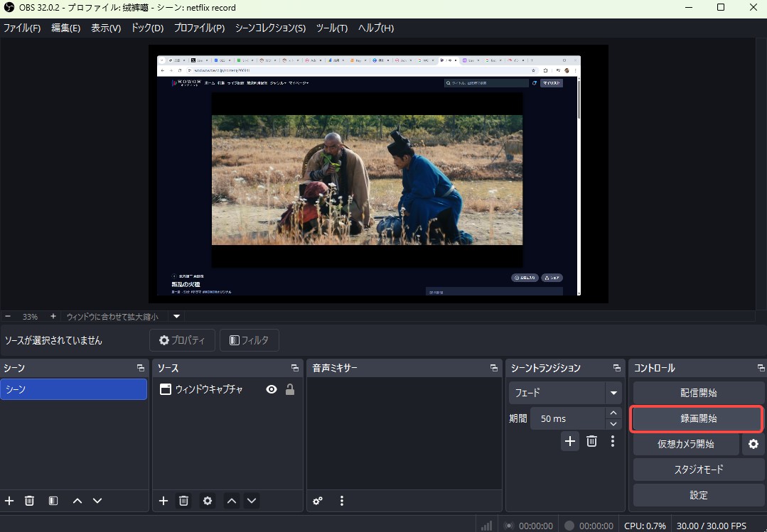Open the ツール menu
767x532 pixels.
331,28
